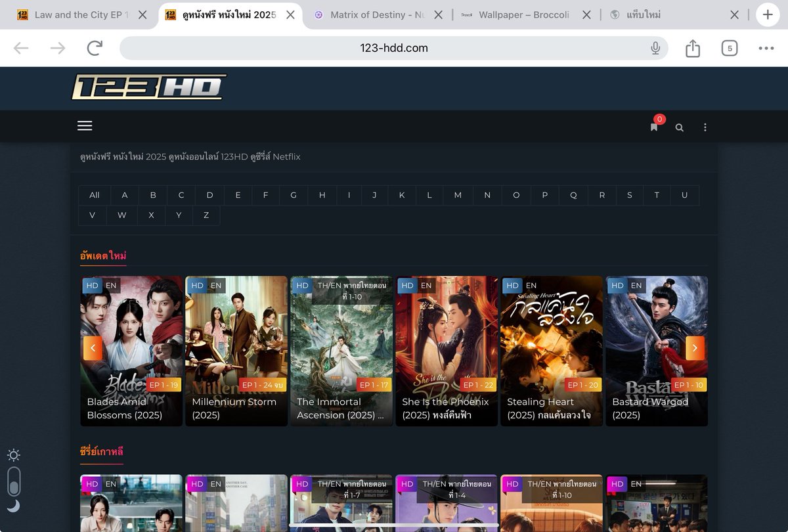
Task: Reload the current page
Action: click(x=95, y=48)
